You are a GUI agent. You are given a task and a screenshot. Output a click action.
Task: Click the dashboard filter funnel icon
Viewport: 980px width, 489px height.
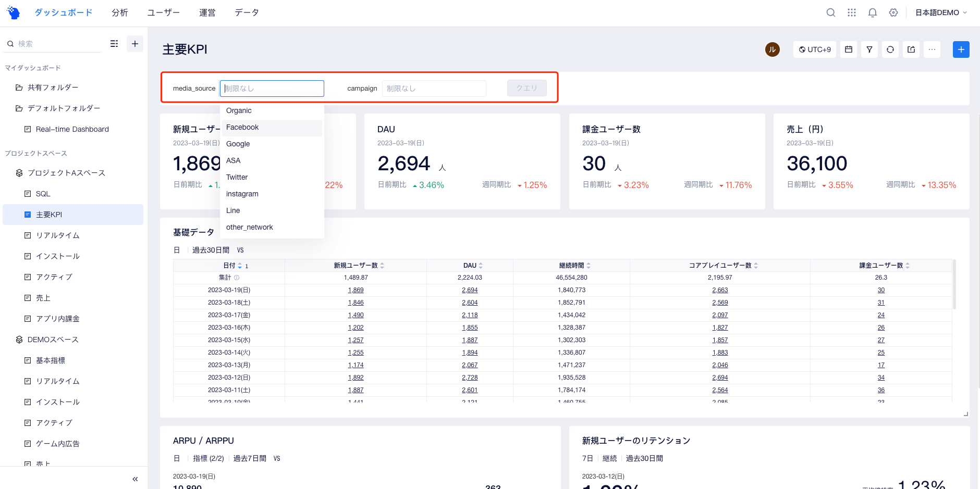coord(869,49)
